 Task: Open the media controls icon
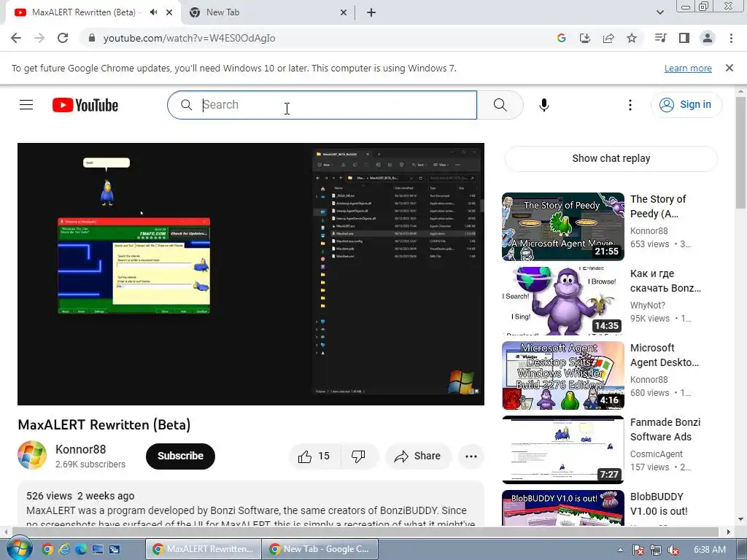tap(661, 38)
